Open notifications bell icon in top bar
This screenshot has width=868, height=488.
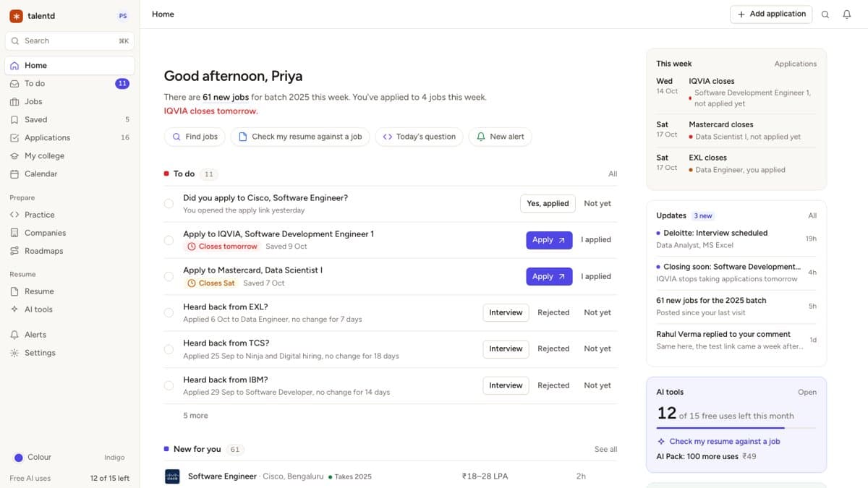(x=847, y=14)
